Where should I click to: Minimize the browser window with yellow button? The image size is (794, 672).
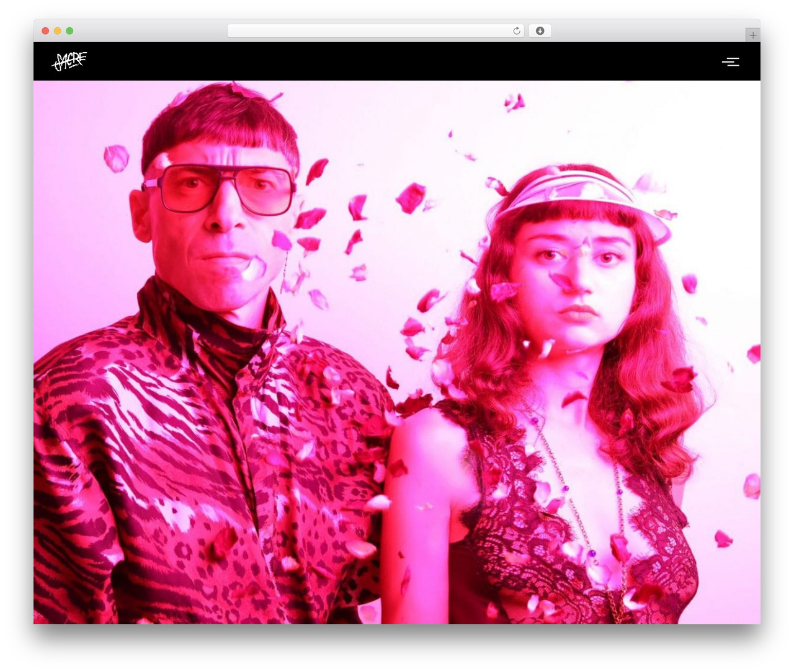pos(58,31)
